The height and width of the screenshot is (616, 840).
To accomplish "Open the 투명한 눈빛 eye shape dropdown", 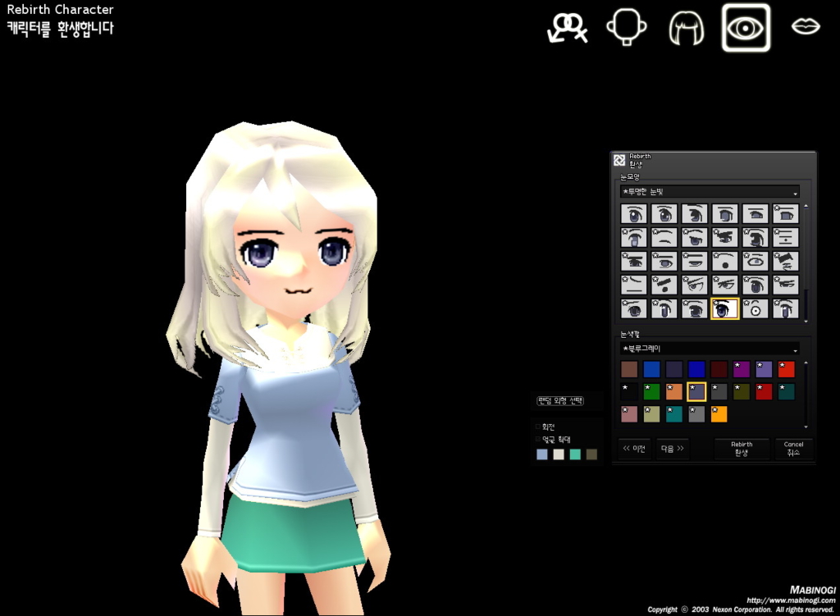I will click(710, 192).
